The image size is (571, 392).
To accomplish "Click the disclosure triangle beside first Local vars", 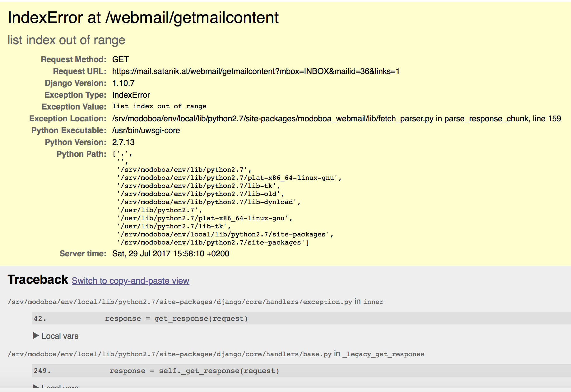I will click(x=35, y=336).
